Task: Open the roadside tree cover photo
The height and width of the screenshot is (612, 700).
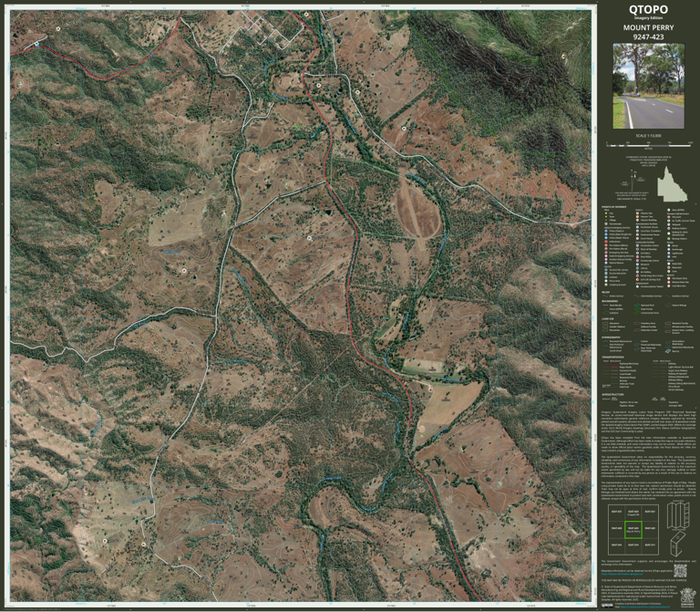Action: point(648,86)
